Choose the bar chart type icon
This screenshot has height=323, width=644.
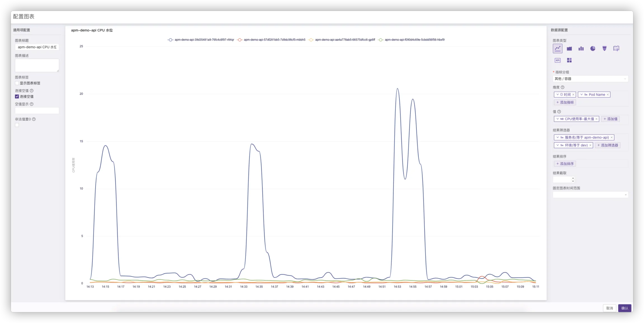coord(581,49)
